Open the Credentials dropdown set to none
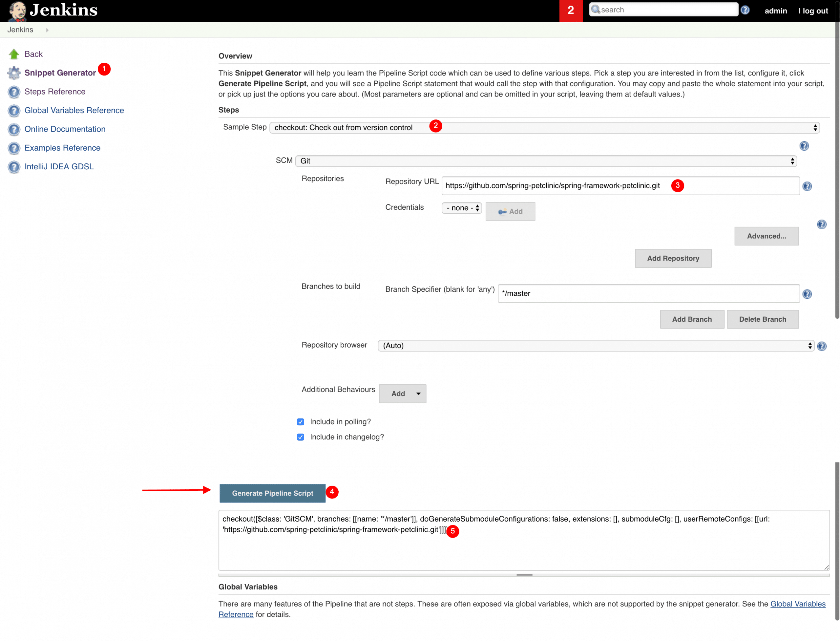The width and height of the screenshot is (840, 641). click(x=461, y=208)
